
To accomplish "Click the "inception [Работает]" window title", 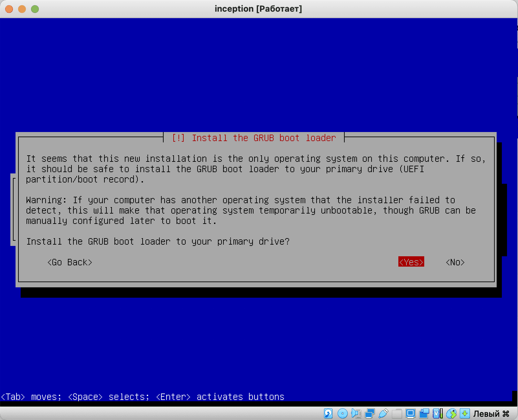I will pyautogui.click(x=258, y=9).
